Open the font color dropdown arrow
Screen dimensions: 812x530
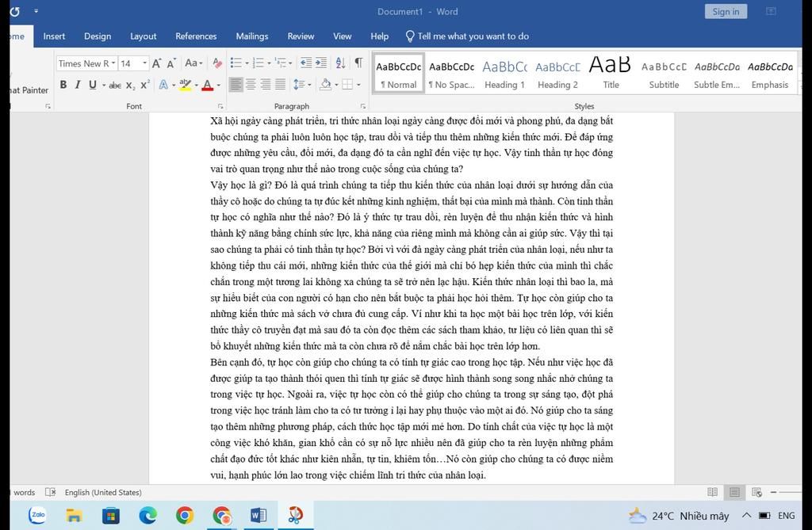tap(219, 85)
